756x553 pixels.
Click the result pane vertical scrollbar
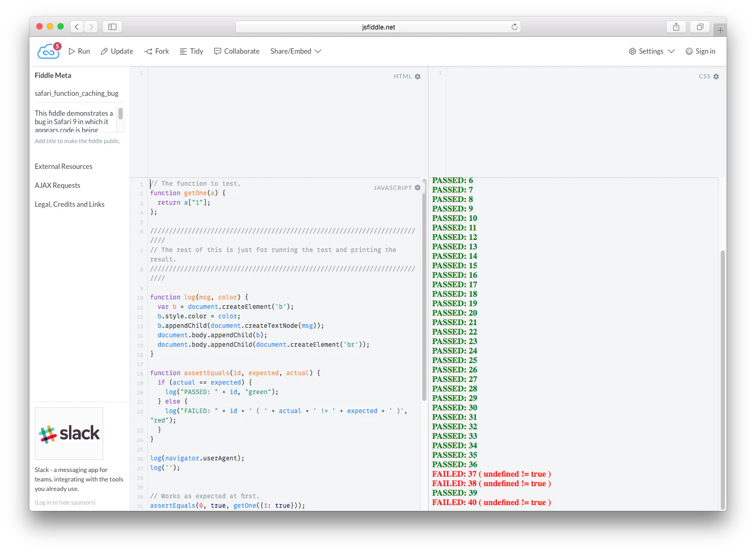pyautogui.click(x=723, y=380)
